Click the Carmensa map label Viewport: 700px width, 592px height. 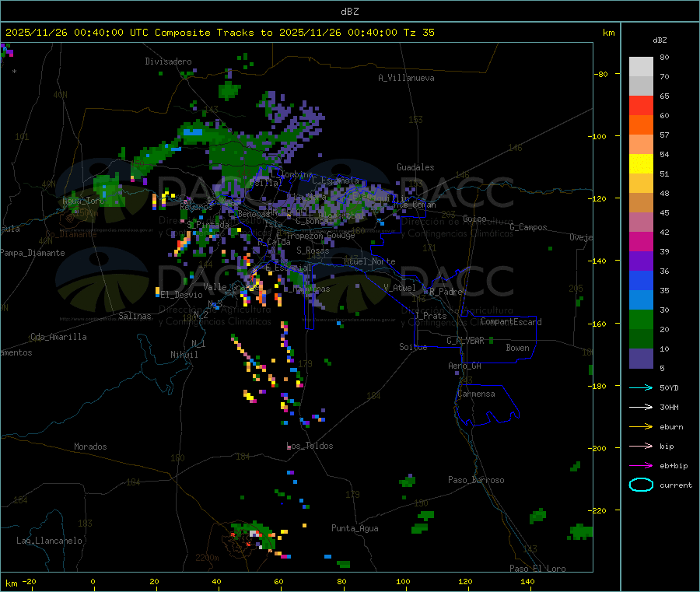(x=476, y=394)
